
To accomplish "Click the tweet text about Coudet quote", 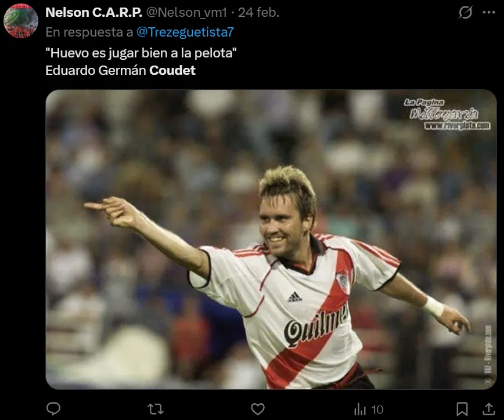I will pyautogui.click(x=141, y=61).
